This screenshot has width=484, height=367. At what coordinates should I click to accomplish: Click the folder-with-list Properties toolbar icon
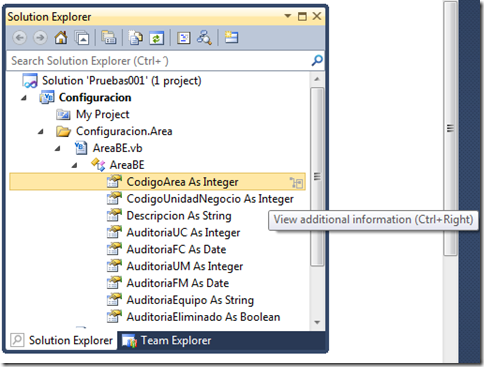click(109, 38)
